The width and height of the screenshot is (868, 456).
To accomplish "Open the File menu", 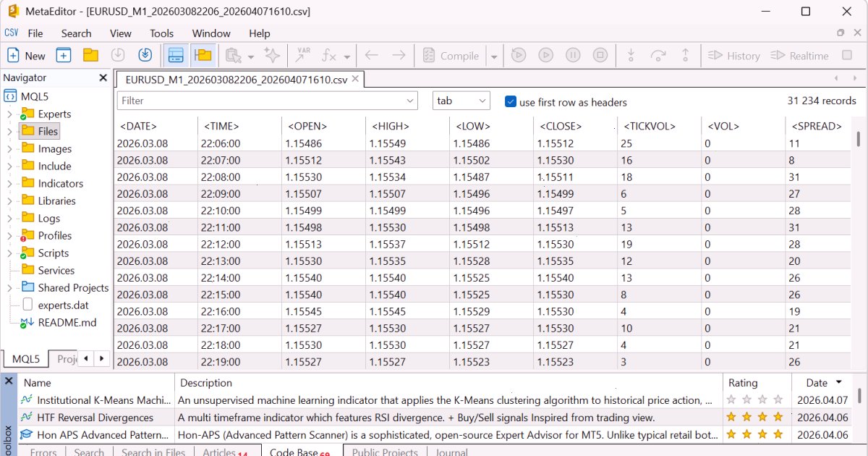I will 35,33.
